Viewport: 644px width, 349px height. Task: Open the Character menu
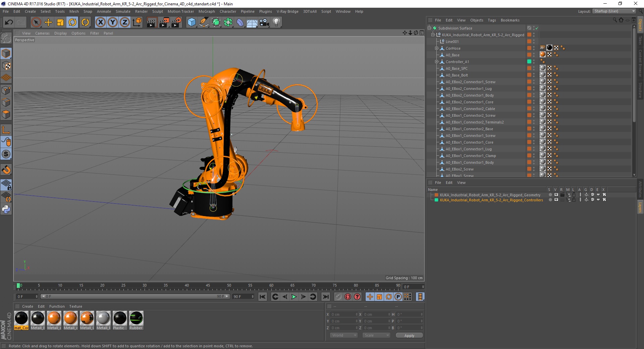tap(228, 11)
